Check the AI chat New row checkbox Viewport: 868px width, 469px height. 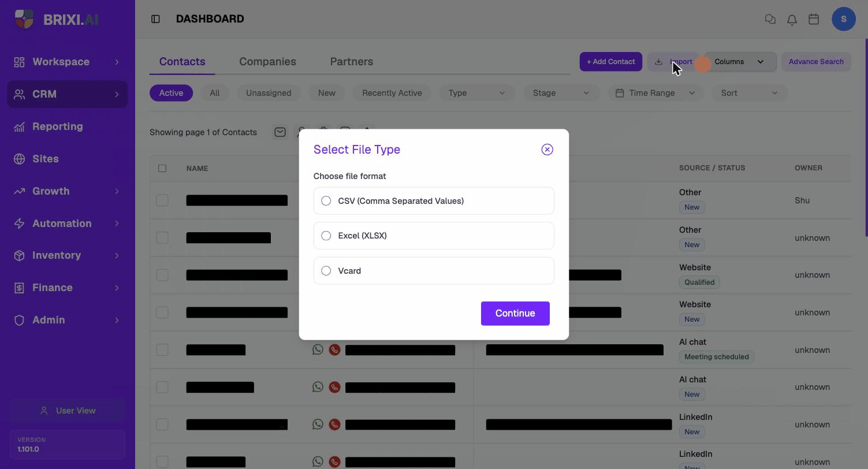162,387
